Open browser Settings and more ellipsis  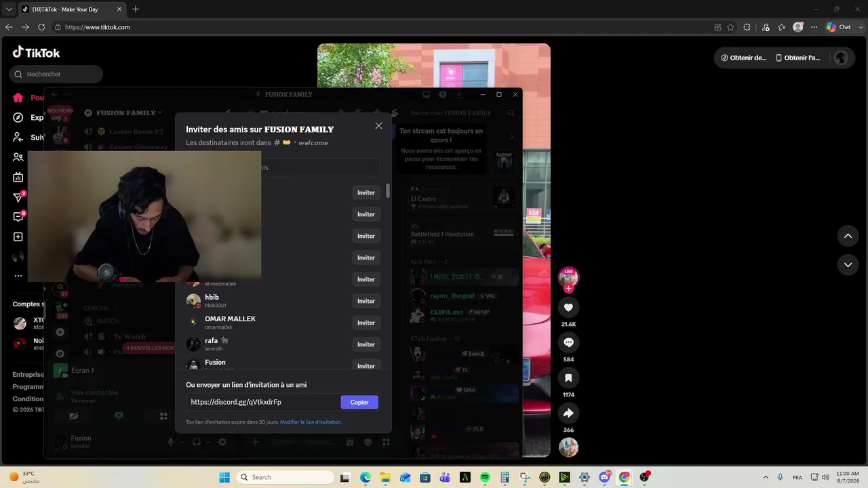814,27
